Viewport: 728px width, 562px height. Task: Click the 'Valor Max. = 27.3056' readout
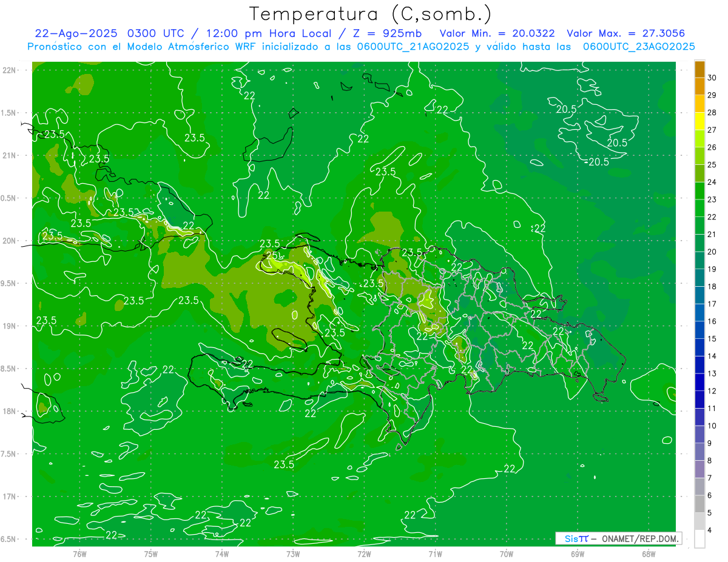coord(626,33)
